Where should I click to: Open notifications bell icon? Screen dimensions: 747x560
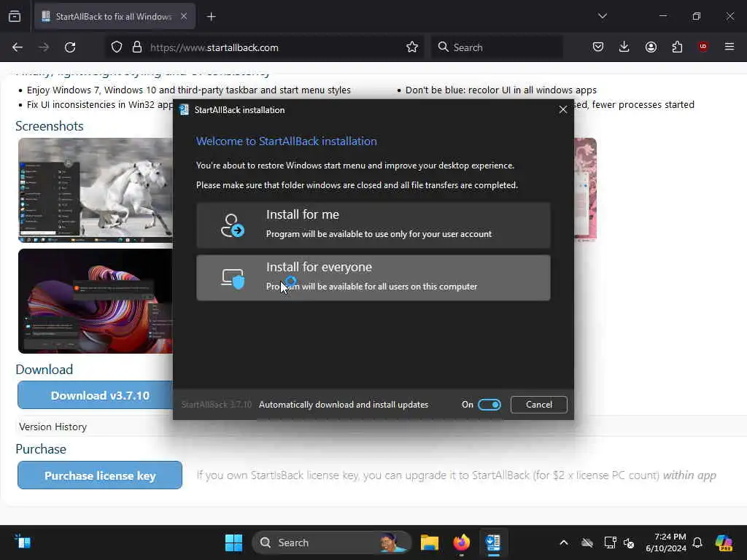(697, 542)
